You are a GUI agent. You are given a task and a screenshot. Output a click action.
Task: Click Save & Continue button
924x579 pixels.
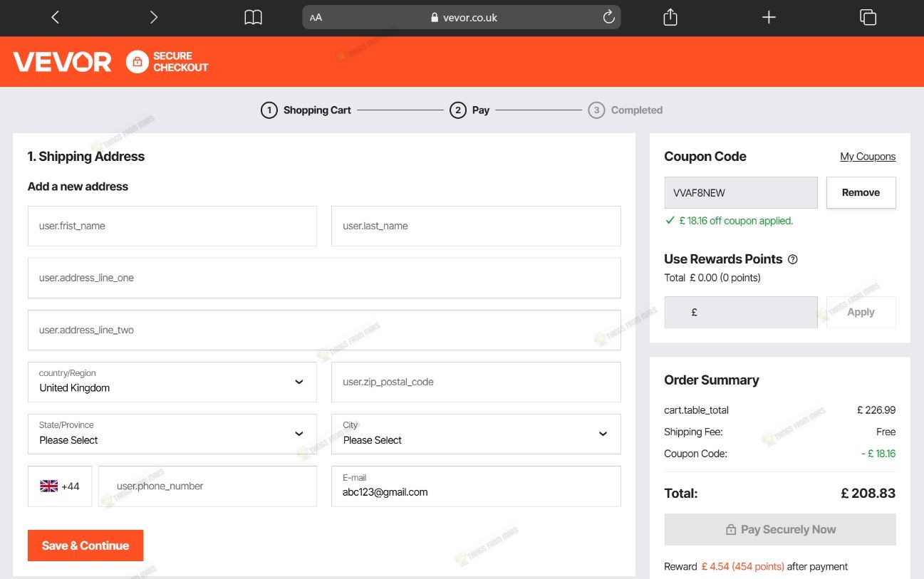click(85, 546)
